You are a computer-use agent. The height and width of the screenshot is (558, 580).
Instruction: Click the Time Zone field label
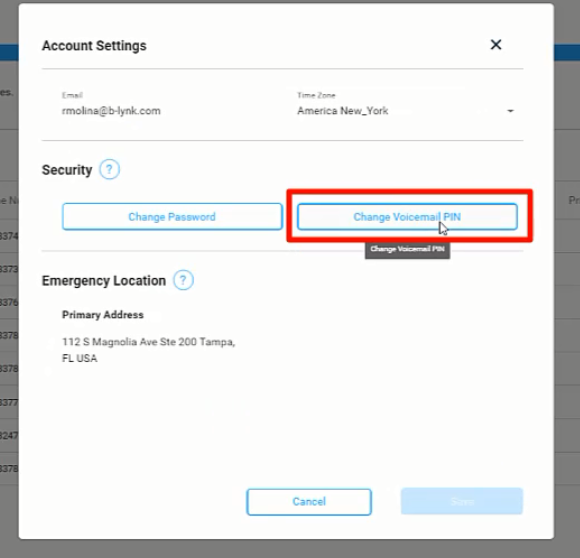click(x=316, y=95)
